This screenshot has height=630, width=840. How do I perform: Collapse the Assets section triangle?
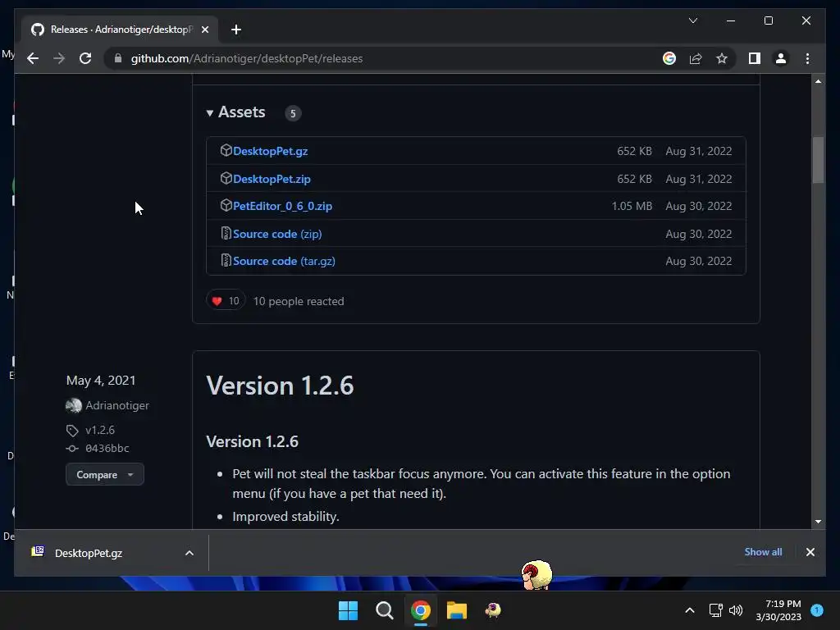209,112
